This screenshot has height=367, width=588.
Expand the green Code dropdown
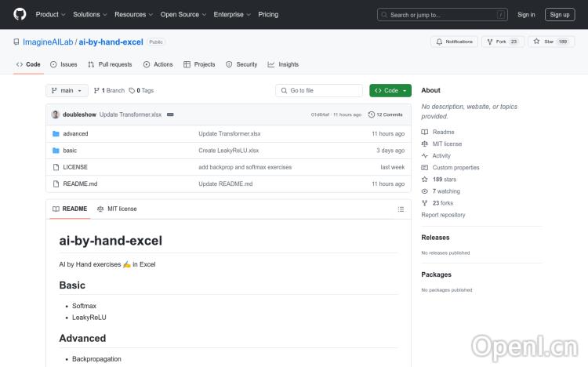pos(390,91)
